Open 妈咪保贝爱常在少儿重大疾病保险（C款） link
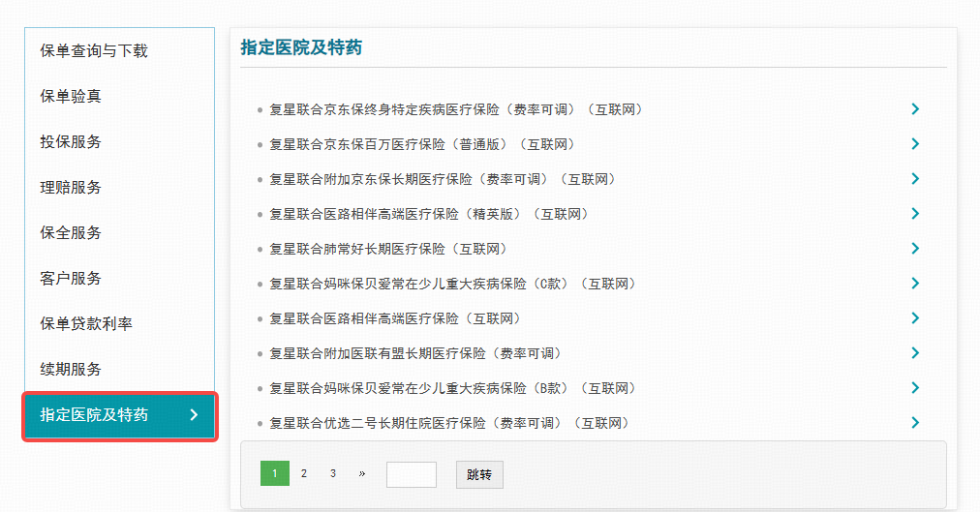 pos(453,285)
